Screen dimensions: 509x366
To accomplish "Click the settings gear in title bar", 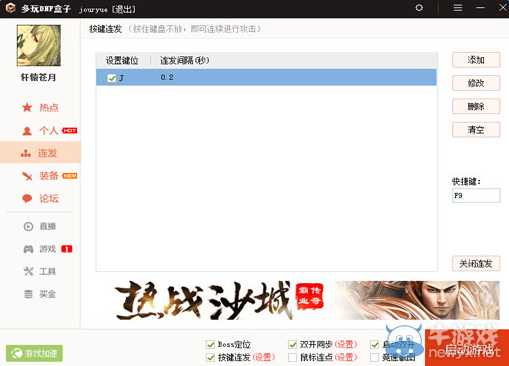I will tap(419, 8).
